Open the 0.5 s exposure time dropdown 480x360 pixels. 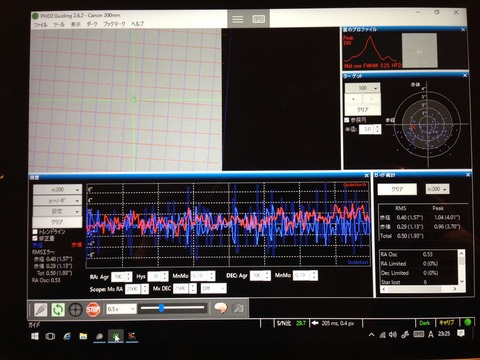(x=121, y=309)
